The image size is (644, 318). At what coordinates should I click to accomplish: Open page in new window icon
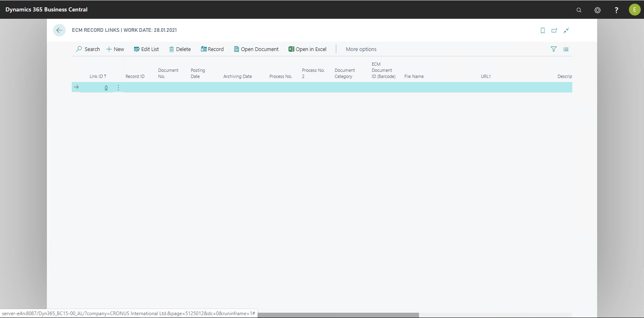coord(554,31)
